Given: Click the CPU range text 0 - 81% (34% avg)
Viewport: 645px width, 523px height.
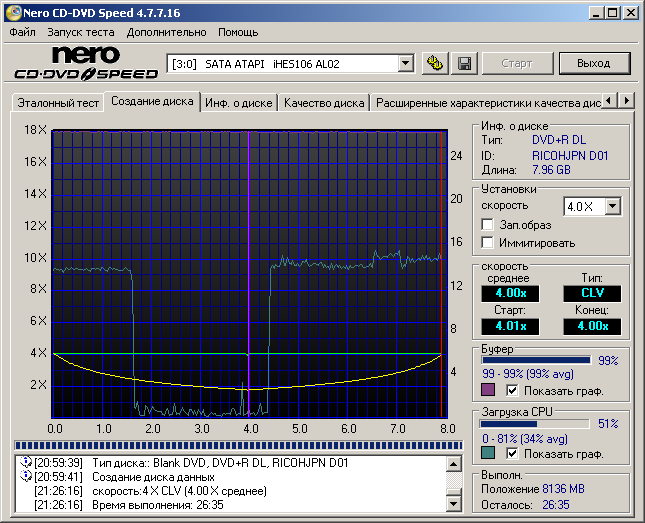Looking at the screenshot, I should tap(525, 439).
